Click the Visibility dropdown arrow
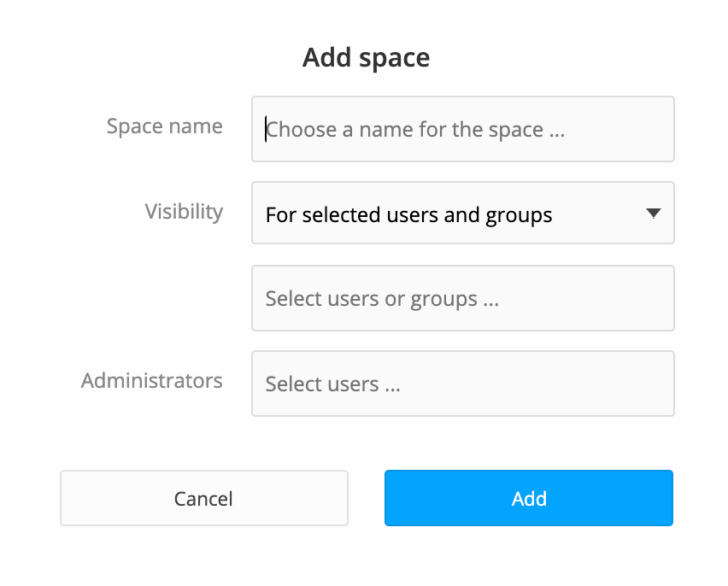The width and height of the screenshot is (728, 586). [653, 214]
